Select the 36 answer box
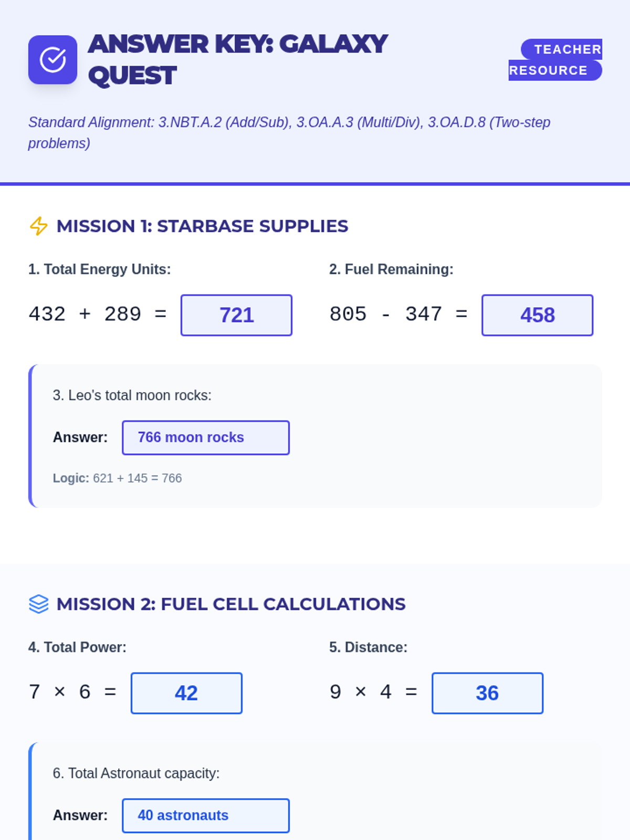630x840 pixels. (487, 693)
